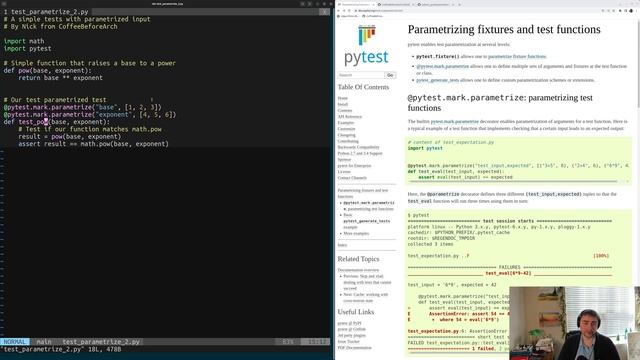Select the first Parametrizing browser tab

[355, 4]
